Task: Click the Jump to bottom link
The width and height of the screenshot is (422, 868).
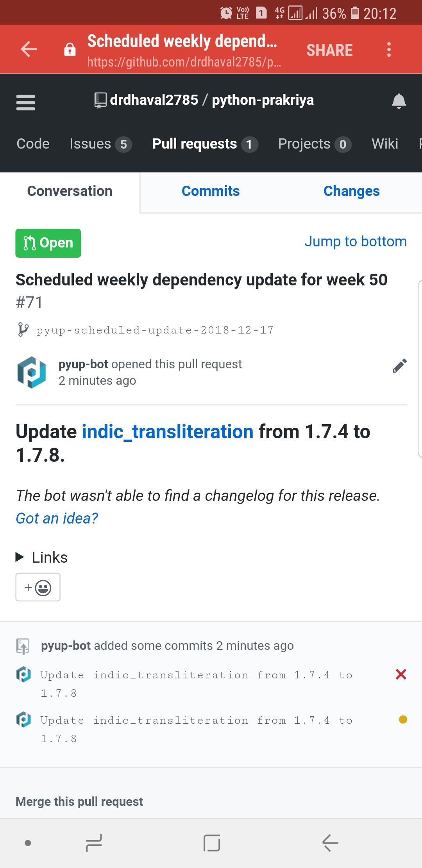Action: pos(356,242)
